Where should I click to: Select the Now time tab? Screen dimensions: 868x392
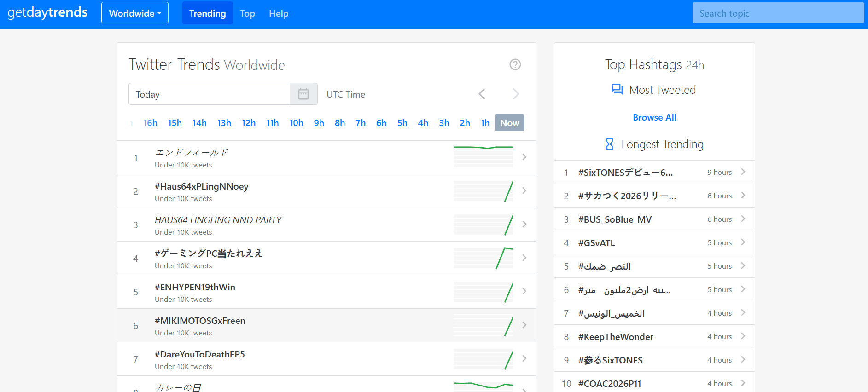[510, 123]
